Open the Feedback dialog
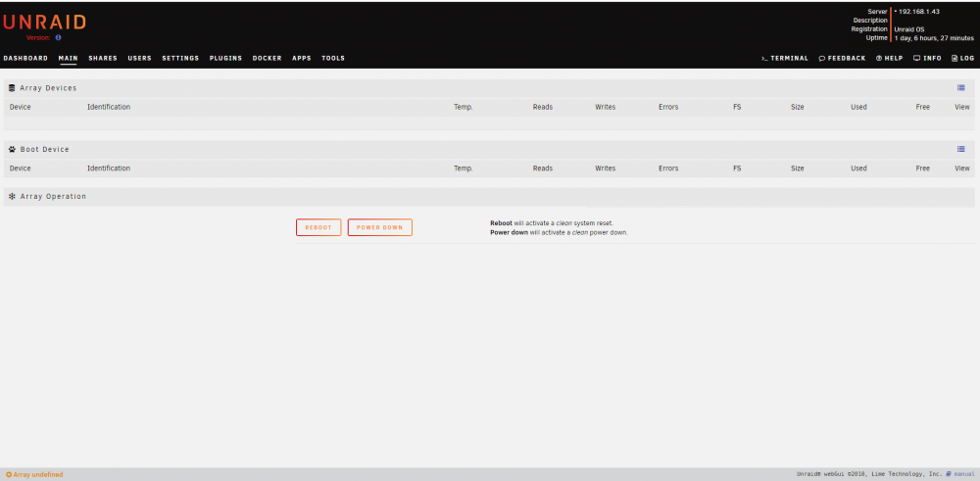 pos(842,58)
